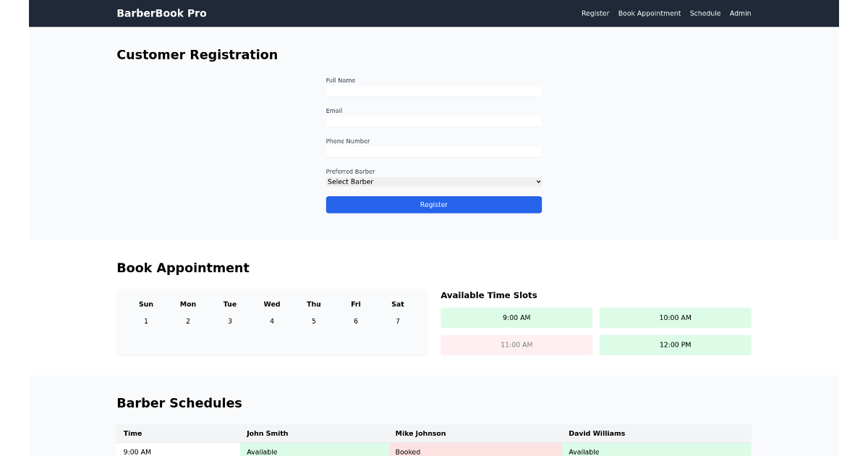This screenshot has height=456, width=868.
Task: Open the Admin navigation link
Action: [x=740, y=13]
